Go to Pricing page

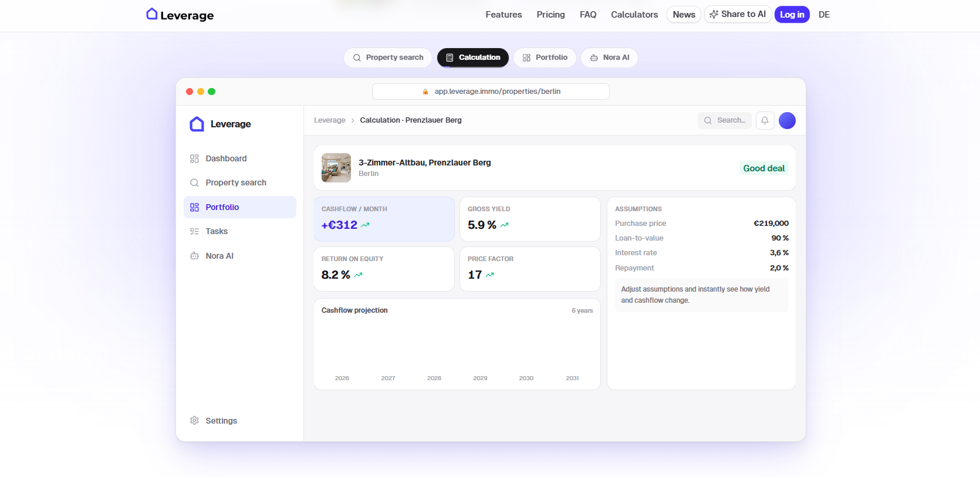pyautogui.click(x=550, y=15)
